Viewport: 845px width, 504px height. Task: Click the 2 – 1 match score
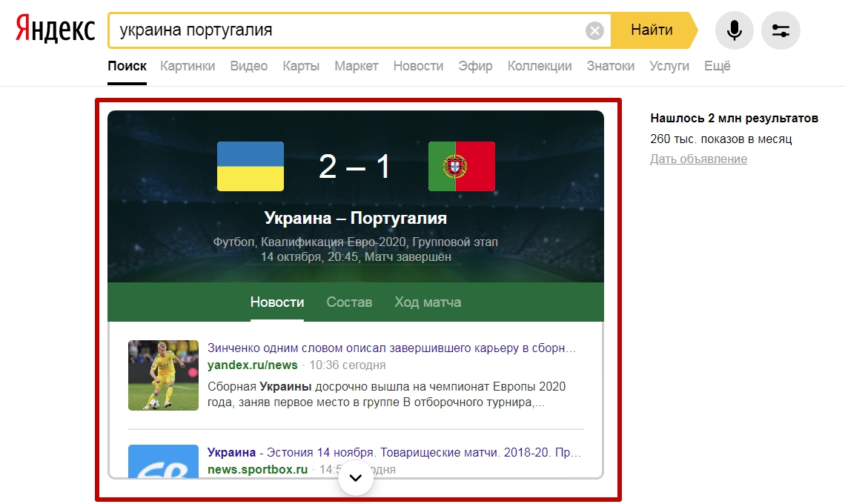[354, 167]
